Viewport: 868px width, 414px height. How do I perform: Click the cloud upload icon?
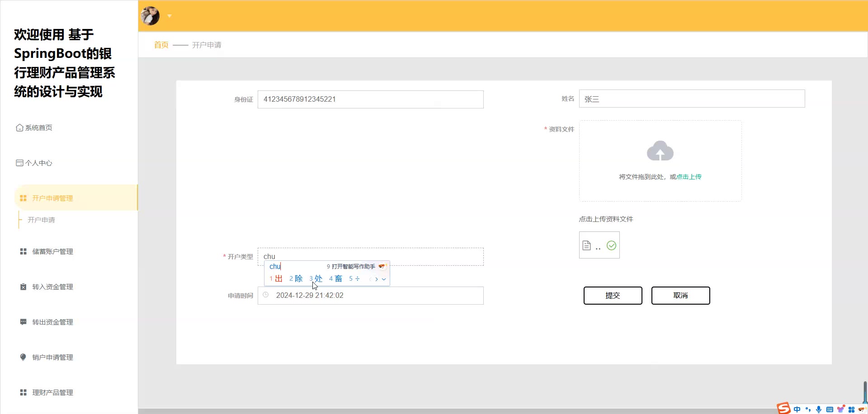coord(660,151)
